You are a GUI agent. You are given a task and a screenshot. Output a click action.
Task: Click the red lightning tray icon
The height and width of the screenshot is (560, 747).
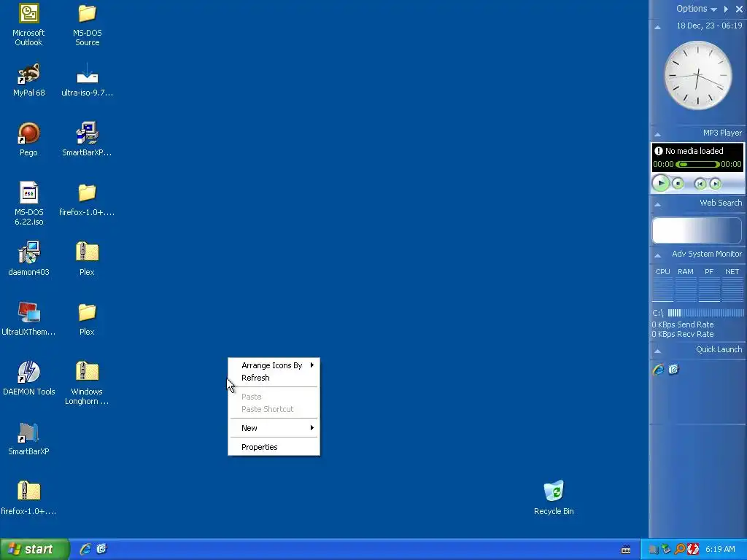coord(693,549)
